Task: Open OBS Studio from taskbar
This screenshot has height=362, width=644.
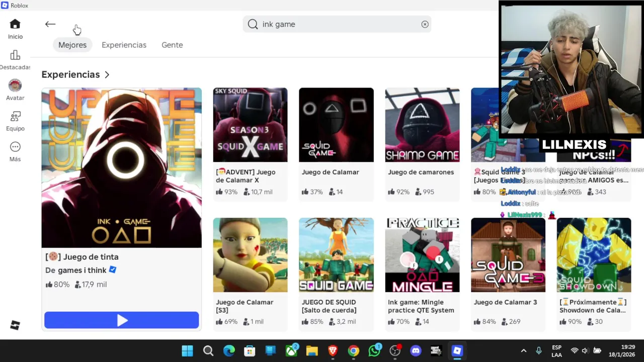Action: [395, 350]
